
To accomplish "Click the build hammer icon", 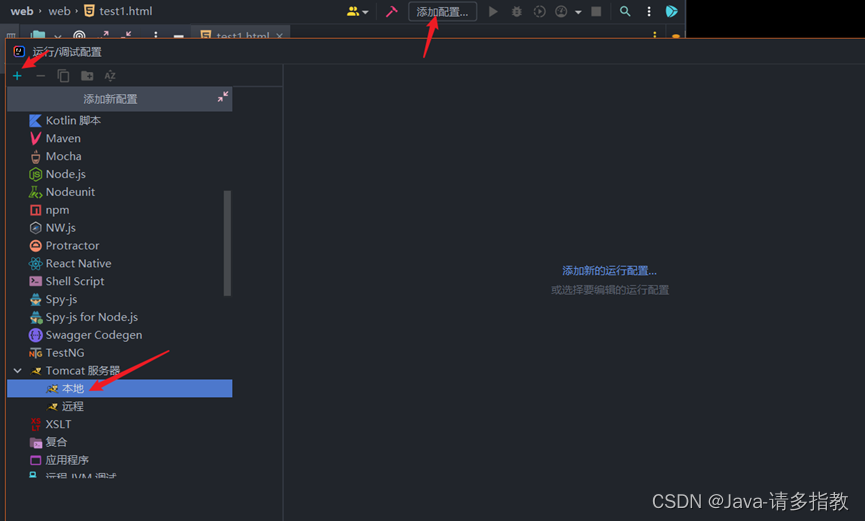I will tap(392, 11).
